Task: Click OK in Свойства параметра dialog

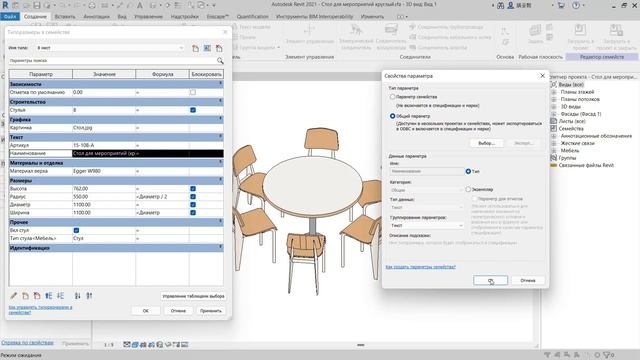Action: coord(490,280)
